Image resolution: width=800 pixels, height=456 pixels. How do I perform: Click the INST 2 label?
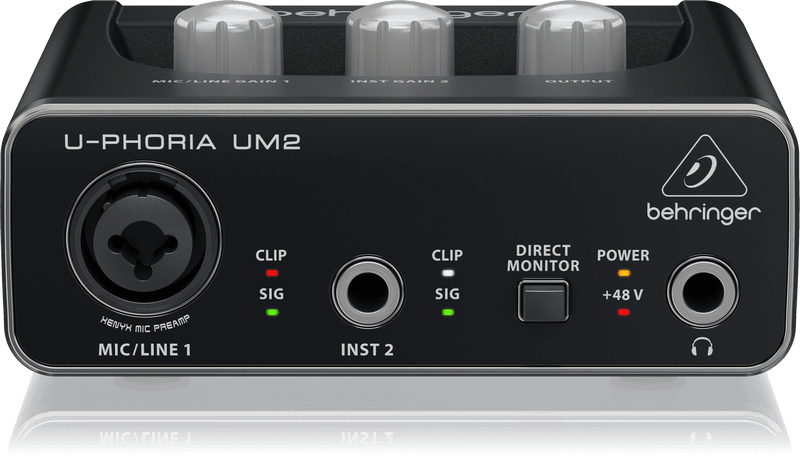pos(367,349)
